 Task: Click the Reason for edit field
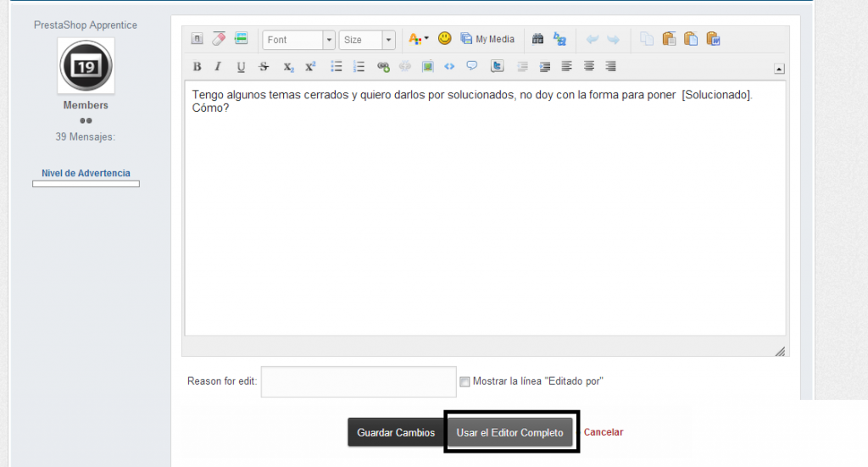359,381
